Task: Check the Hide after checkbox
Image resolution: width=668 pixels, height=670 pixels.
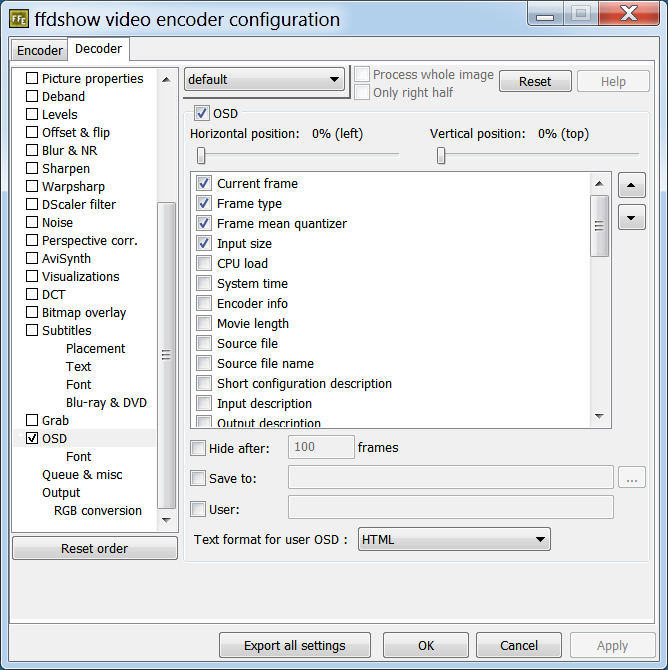Action: pyautogui.click(x=198, y=448)
